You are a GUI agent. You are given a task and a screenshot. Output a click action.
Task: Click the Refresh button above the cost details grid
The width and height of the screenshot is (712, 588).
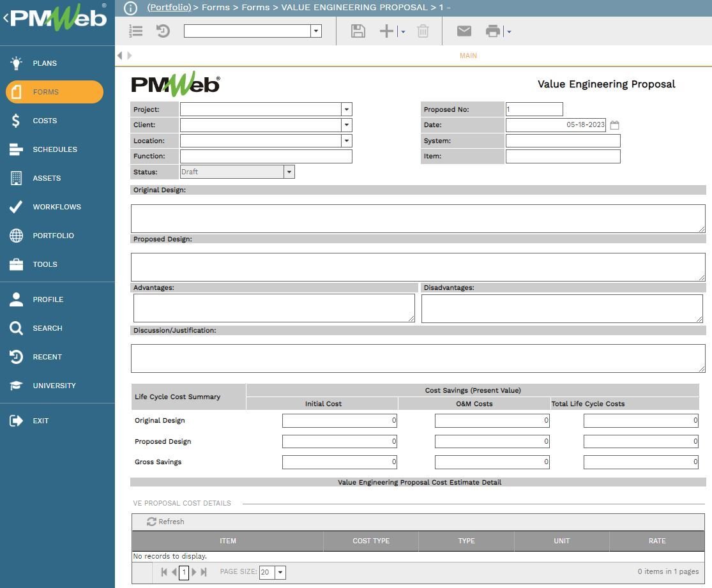click(x=165, y=522)
